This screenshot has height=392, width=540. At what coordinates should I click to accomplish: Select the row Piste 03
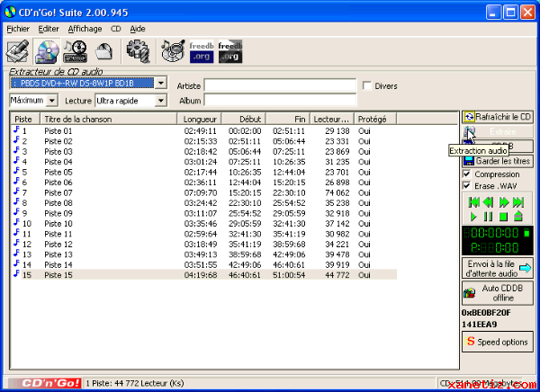click(x=204, y=151)
